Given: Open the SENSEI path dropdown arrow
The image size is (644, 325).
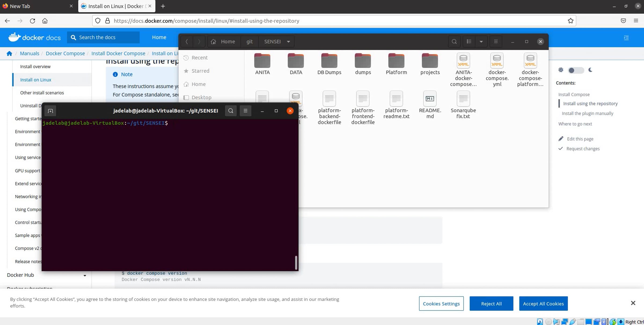Looking at the screenshot, I should pos(288,42).
